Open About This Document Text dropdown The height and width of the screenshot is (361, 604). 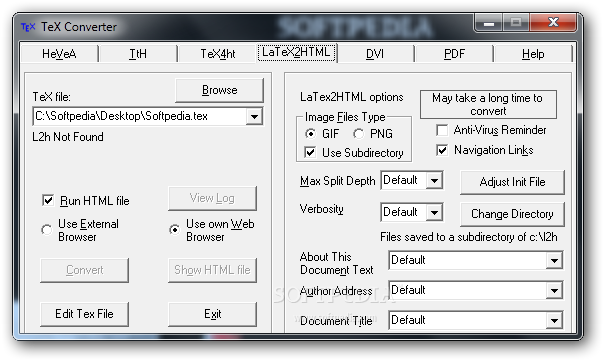(x=554, y=261)
